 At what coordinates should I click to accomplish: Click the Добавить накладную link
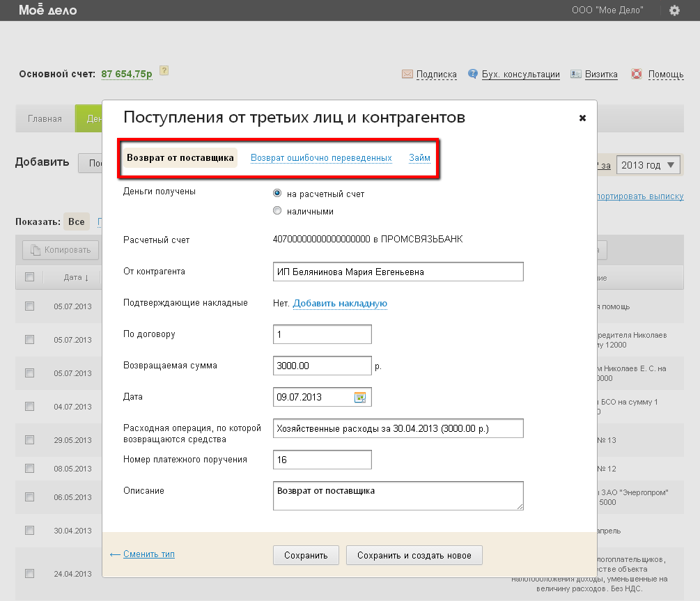coord(340,303)
